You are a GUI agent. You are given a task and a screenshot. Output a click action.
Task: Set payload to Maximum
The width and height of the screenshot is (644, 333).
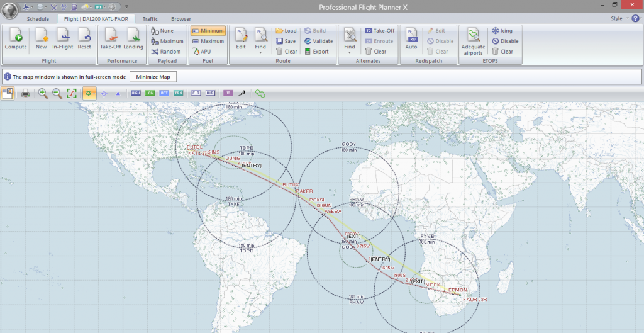167,41
